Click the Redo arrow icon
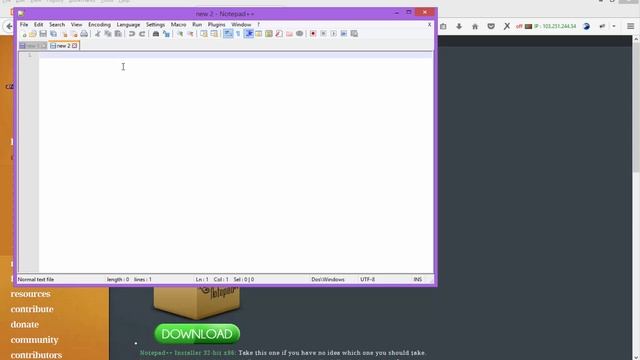The width and height of the screenshot is (640, 360). point(142,34)
